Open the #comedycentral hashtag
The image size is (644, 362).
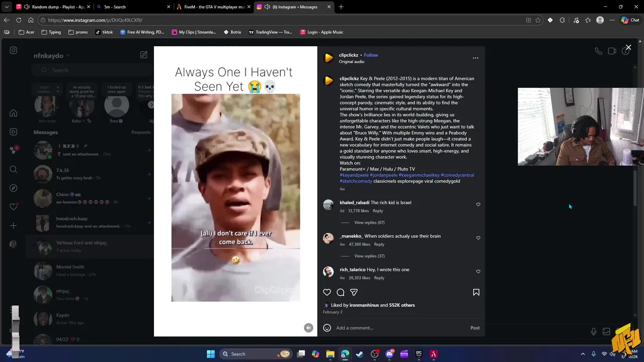click(457, 175)
